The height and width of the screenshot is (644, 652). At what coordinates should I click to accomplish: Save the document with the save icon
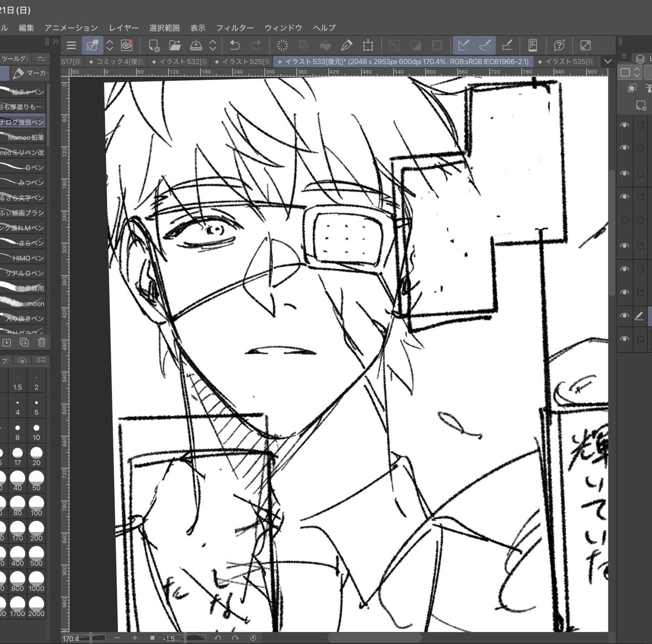click(x=196, y=46)
